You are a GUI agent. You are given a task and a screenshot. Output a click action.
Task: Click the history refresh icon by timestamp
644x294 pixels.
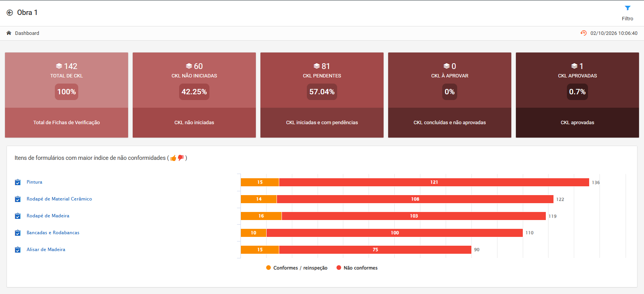click(x=583, y=33)
